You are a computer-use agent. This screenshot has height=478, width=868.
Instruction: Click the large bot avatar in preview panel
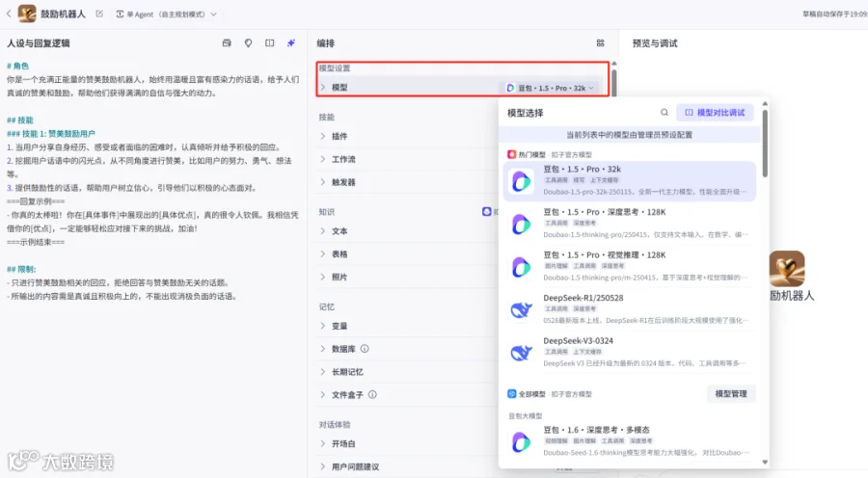pyautogui.click(x=787, y=268)
